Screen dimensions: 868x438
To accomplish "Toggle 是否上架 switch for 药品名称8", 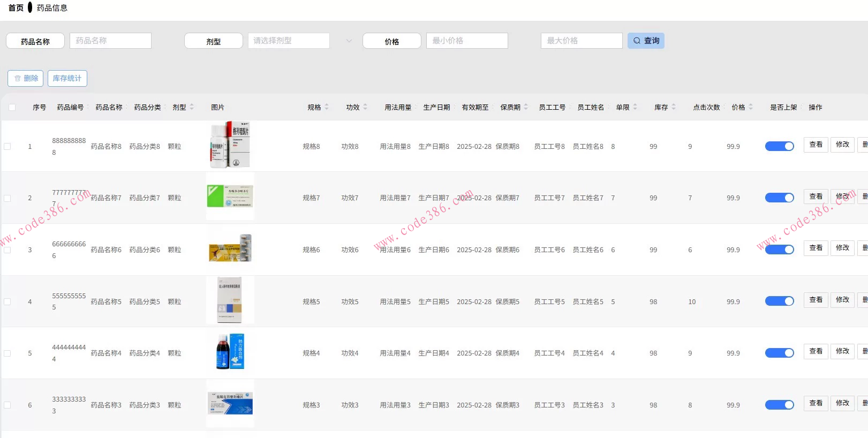I will [x=779, y=146].
